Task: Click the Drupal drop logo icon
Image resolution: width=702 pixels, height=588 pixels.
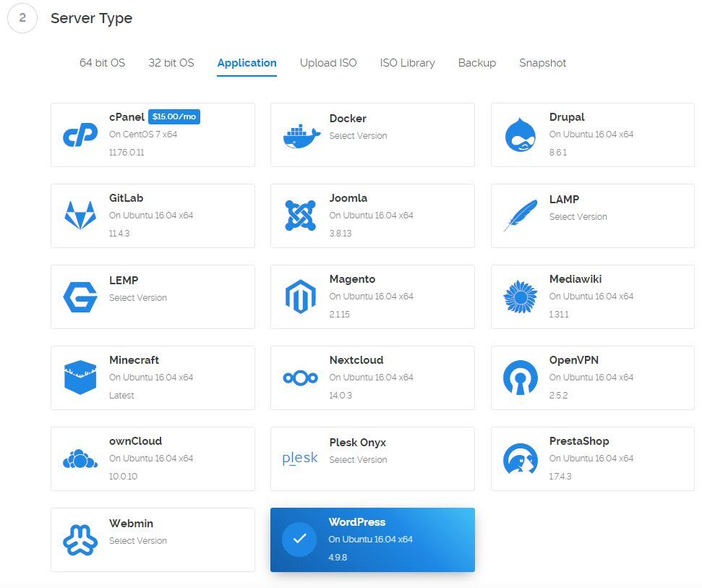Action: 521,135
